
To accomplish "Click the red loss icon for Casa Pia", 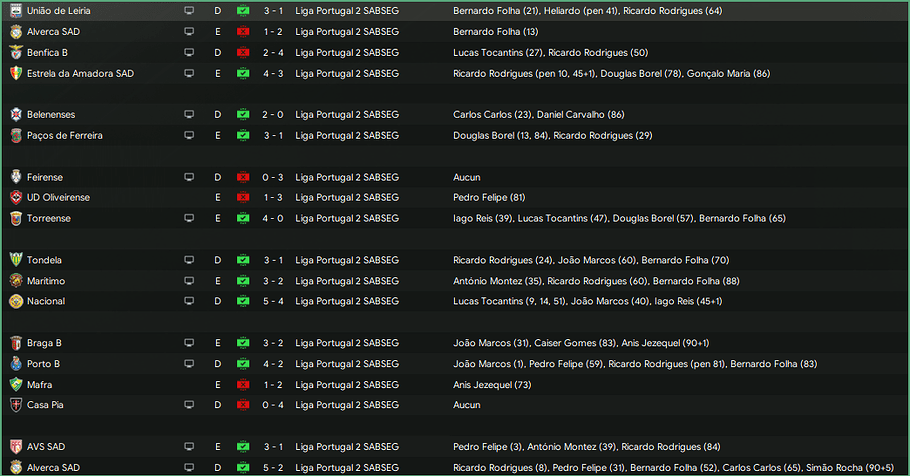I will tap(243, 405).
